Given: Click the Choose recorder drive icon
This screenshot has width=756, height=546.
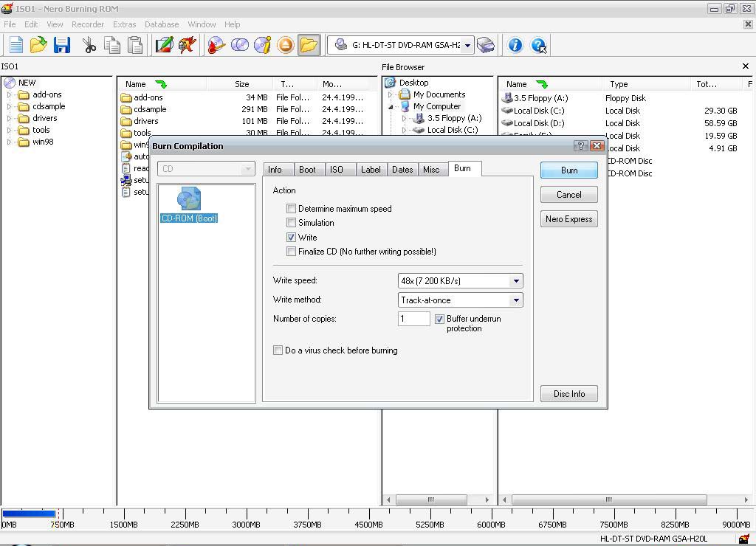Looking at the screenshot, I should pyautogui.click(x=486, y=45).
